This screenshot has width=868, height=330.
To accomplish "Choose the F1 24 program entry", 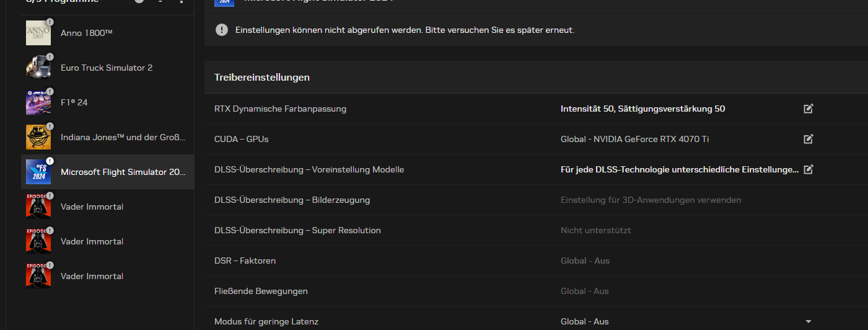I will tap(108, 102).
